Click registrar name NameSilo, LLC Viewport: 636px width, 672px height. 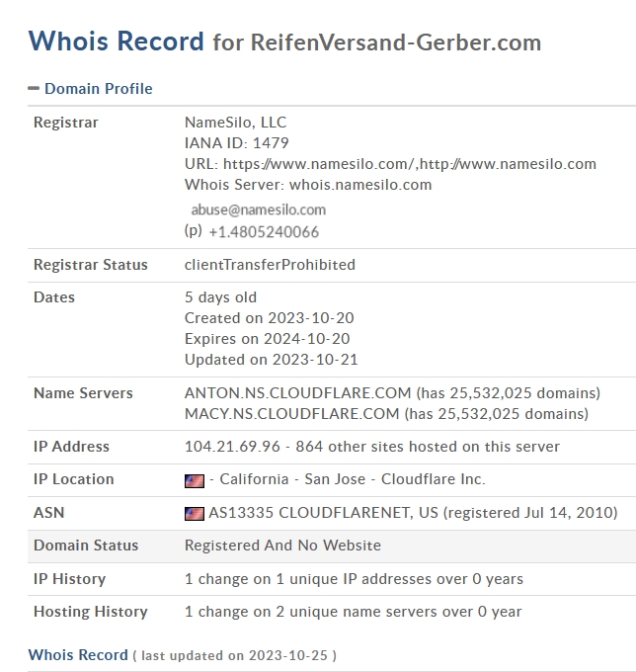pyautogui.click(x=235, y=123)
